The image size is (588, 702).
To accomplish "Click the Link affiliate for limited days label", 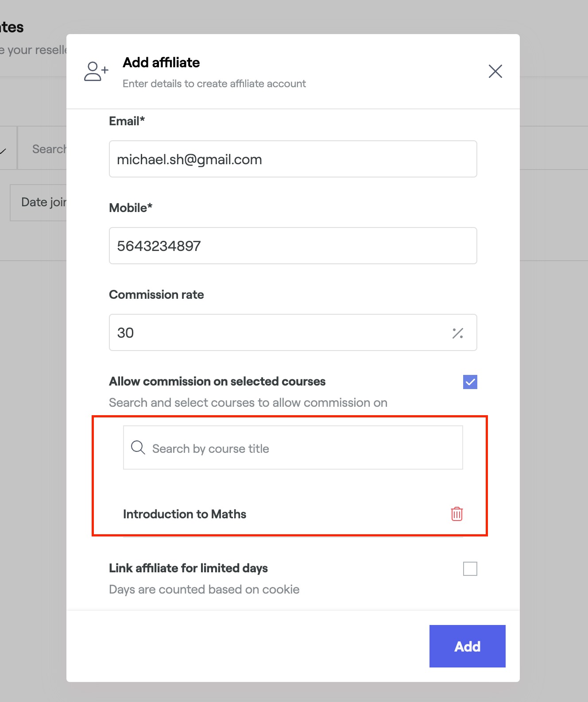I will 188,568.
